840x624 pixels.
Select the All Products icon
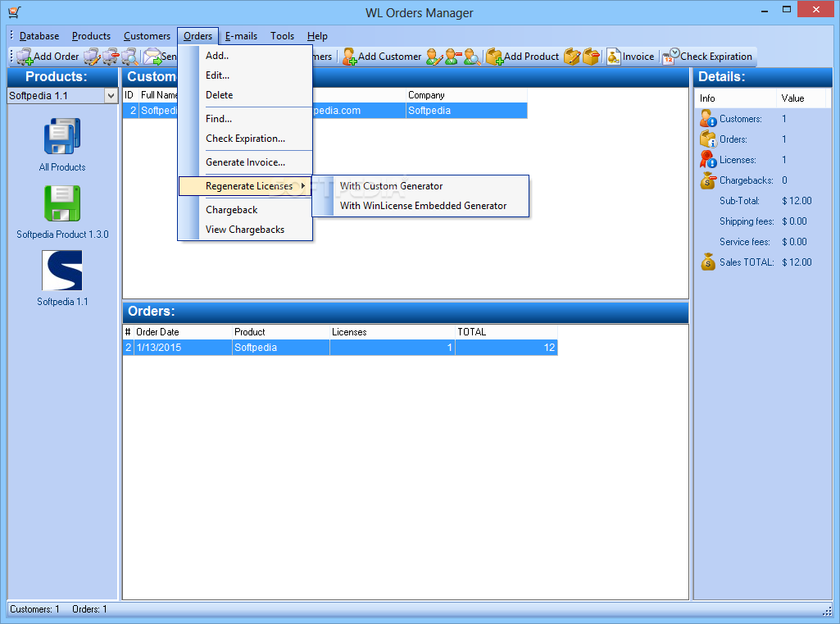62,136
